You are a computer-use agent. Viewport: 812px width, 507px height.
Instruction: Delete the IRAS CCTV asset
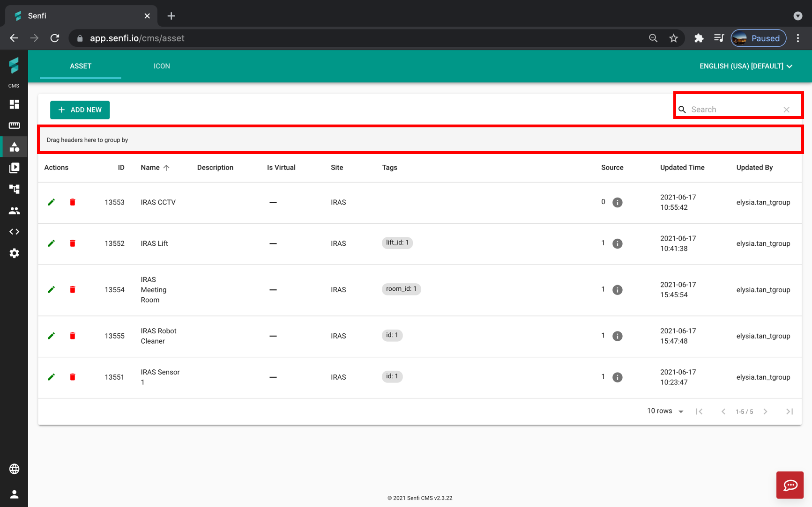click(73, 202)
